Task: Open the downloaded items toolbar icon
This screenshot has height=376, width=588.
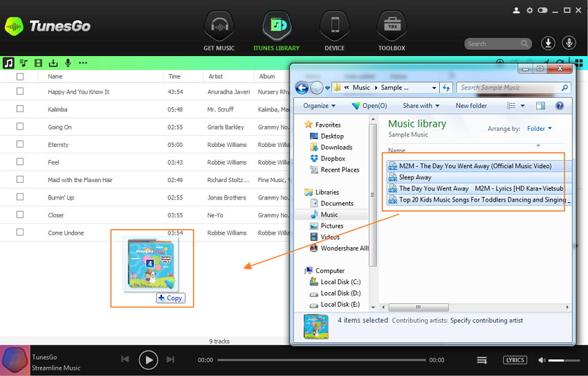Action: click(x=53, y=62)
